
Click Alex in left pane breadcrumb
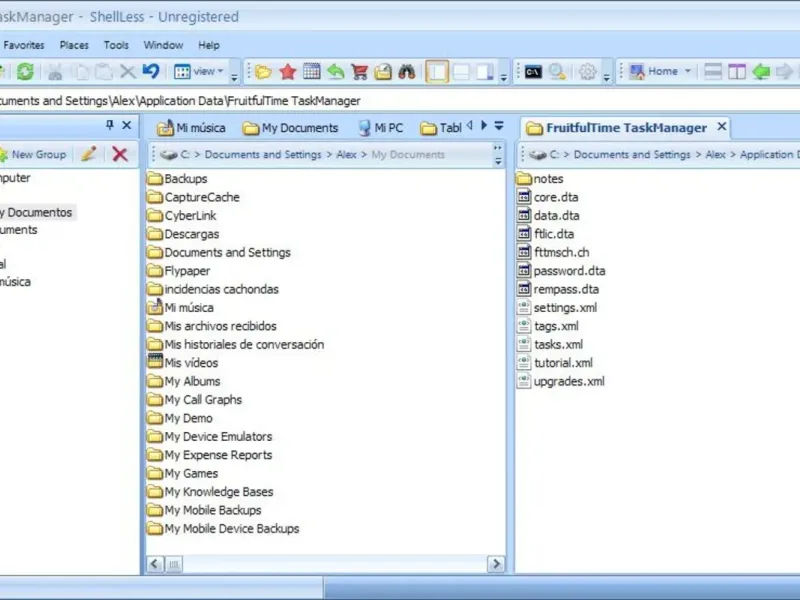[x=346, y=155]
